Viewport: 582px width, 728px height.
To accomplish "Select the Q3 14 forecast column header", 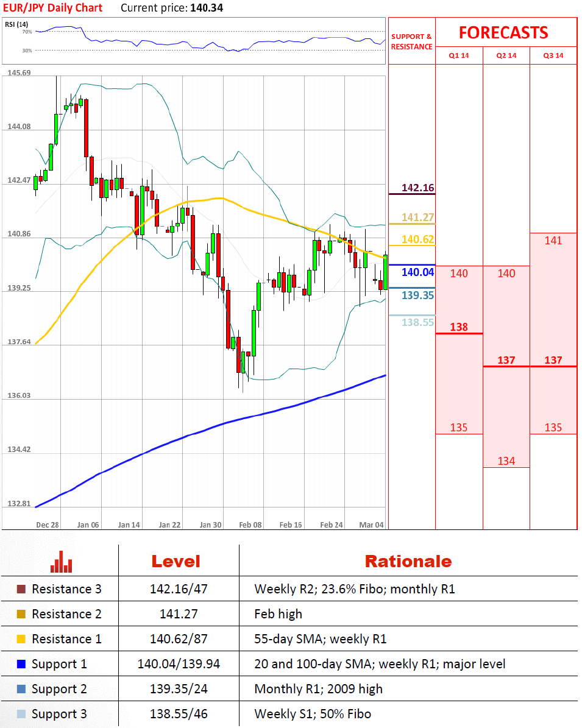I will click(x=553, y=55).
